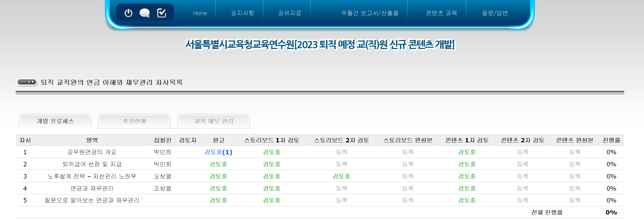
Task: Click the arrow bullet icon beside 차시목록 heading
Action: pyautogui.click(x=27, y=82)
